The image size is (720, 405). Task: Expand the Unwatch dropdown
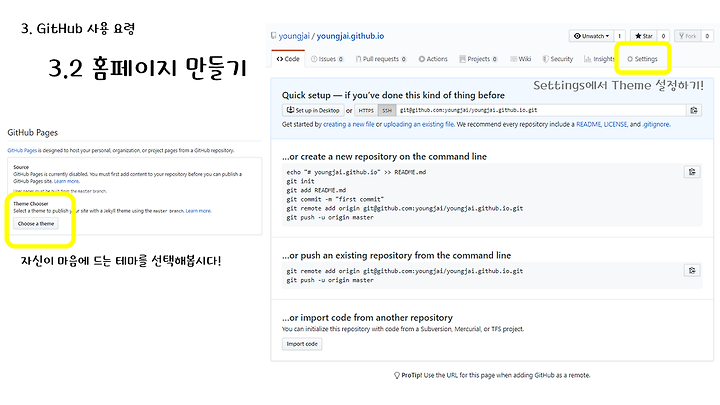[591, 36]
